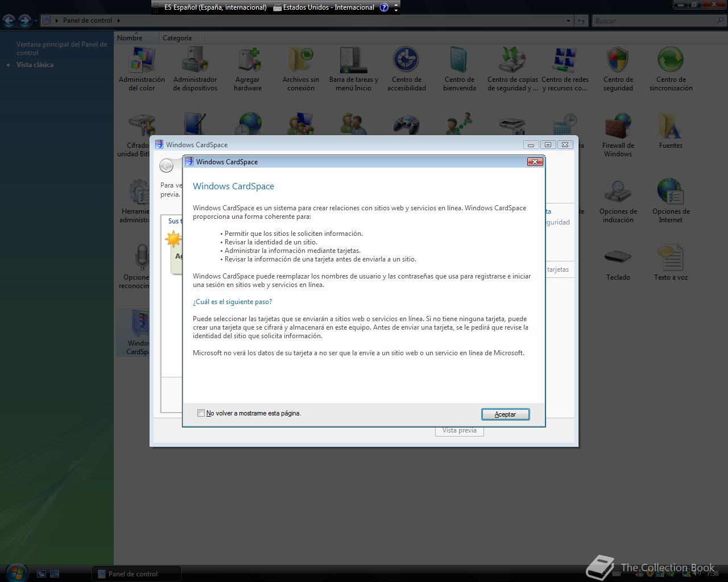Open game controllers gamepad icon
728x582 pixels.
[407, 124]
